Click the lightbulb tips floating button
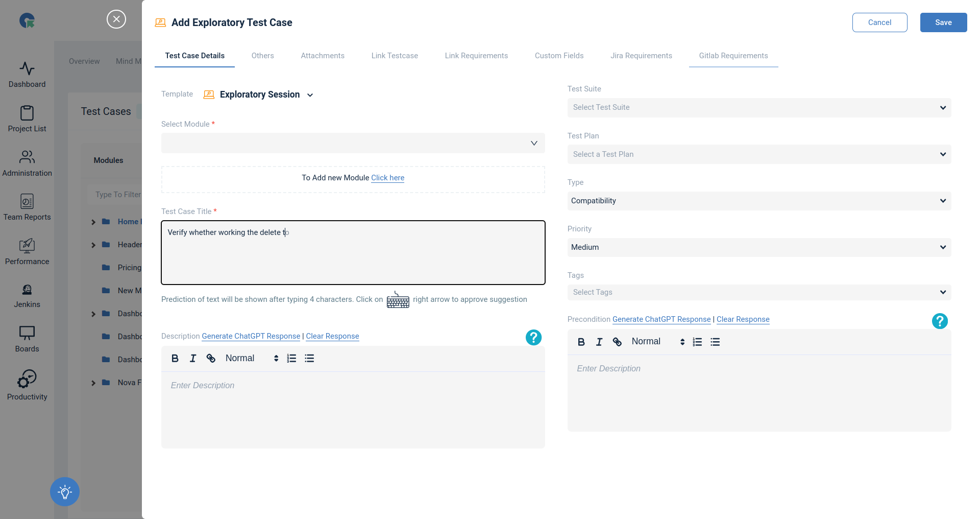The image size is (980, 519). [x=65, y=492]
